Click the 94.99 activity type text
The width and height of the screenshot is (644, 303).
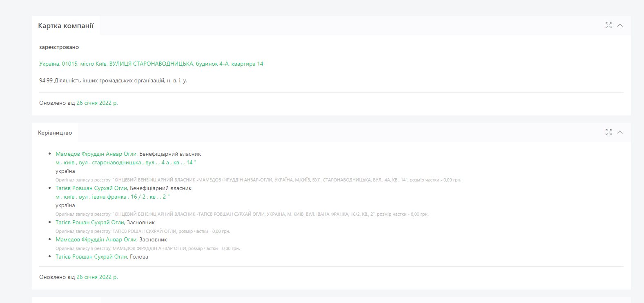click(x=113, y=80)
